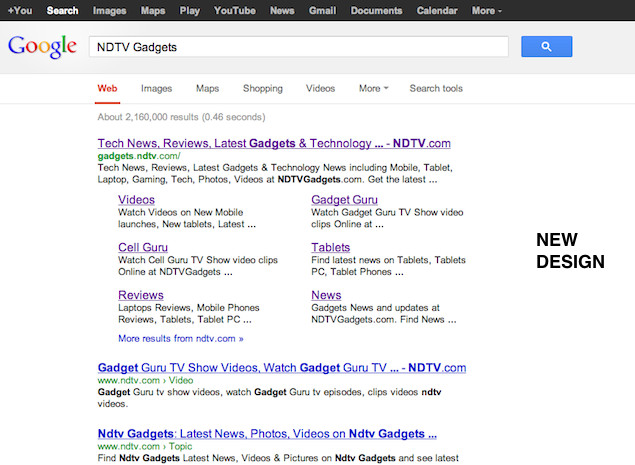635x465 pixels.
Task: Select the Web results tab
Action: (107, 89)
